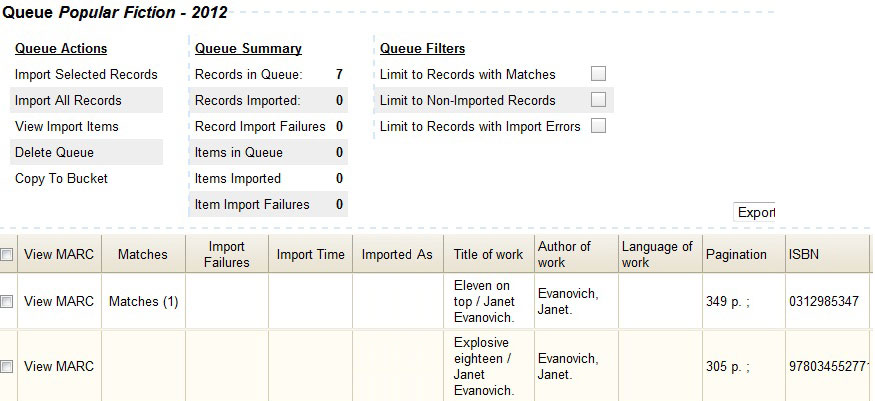This screenshot has height=401, width=875.
Task: Sort by Title of work column header
Action: pos(488,254)
